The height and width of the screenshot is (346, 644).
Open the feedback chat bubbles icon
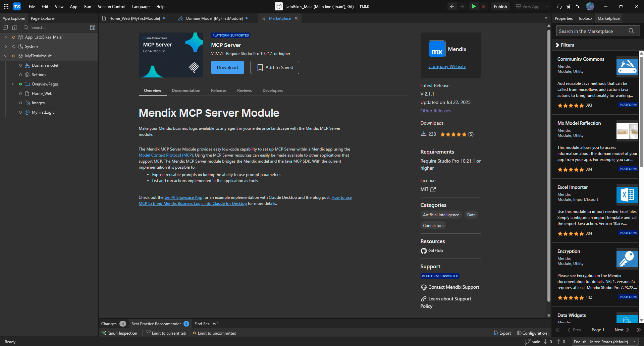pos(559,6)
